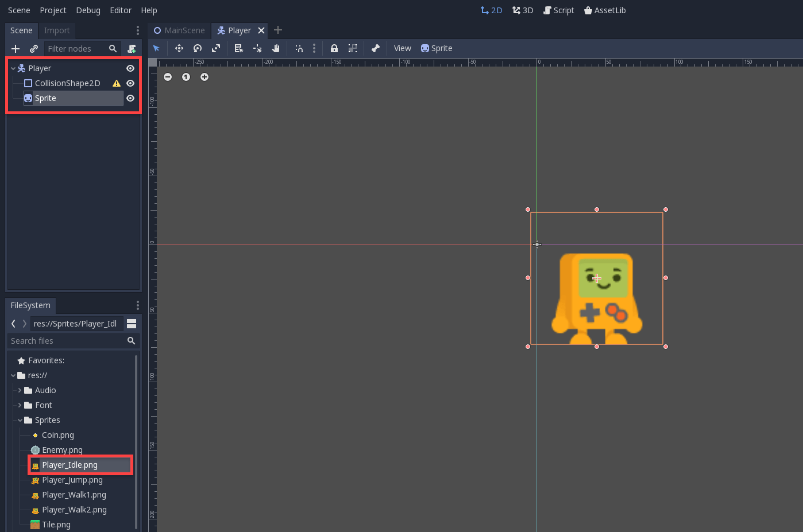Switch to the 3D workspace
The width and height of the screenshot is (803, 532).
tap(523, 10)
